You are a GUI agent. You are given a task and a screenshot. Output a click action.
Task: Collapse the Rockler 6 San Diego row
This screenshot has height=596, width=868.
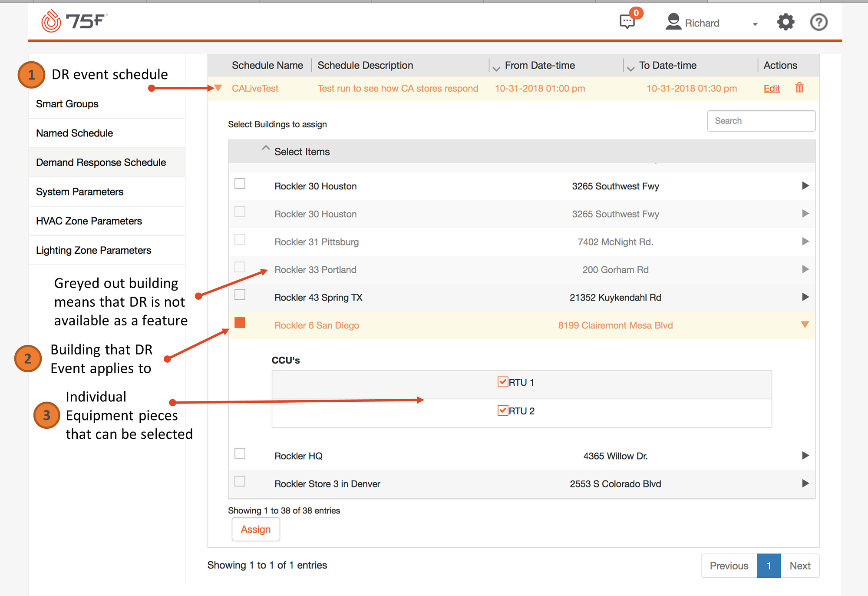click(x=805, y=325)
